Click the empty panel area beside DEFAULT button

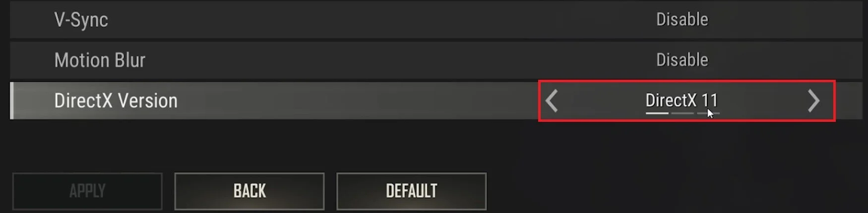click(670, 191)
